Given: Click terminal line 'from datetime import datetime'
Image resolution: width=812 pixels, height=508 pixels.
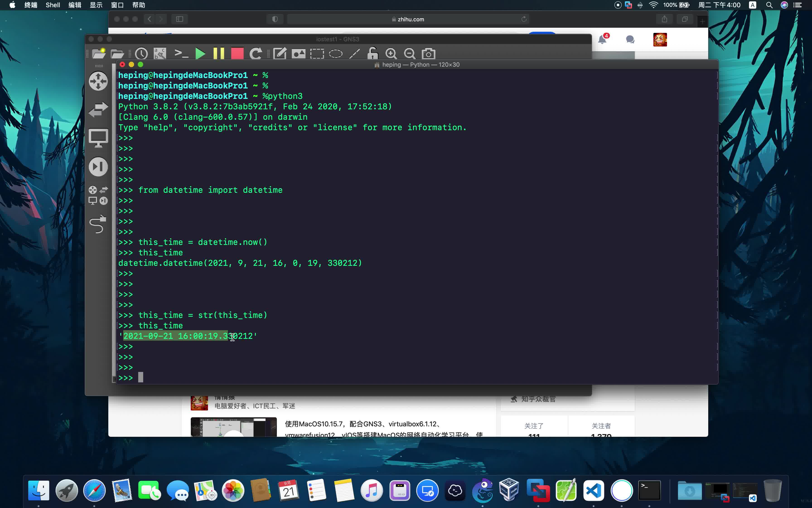Looking at the screenshot, I should click(210, 190).
